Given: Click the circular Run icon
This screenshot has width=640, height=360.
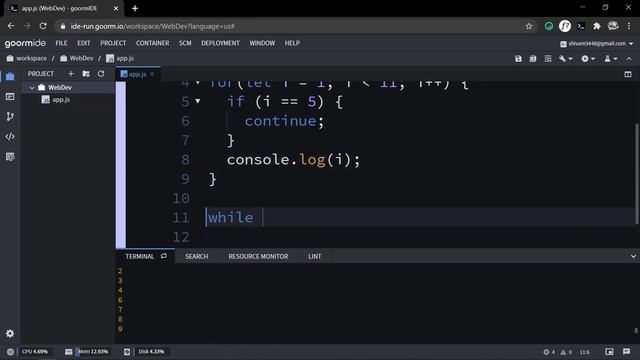Looking at the screenshot, I should 585,59.
